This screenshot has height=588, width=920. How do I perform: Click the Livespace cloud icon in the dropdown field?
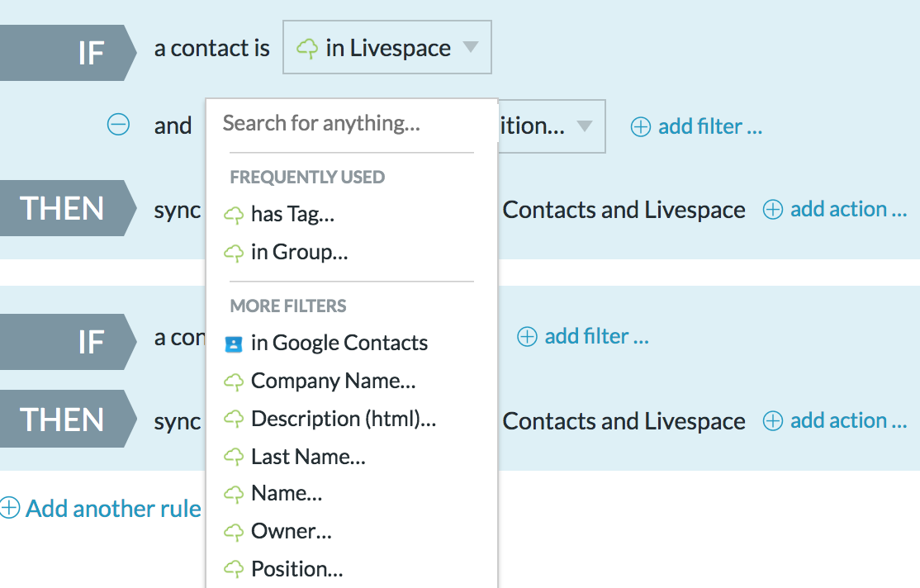click(307, 48)
